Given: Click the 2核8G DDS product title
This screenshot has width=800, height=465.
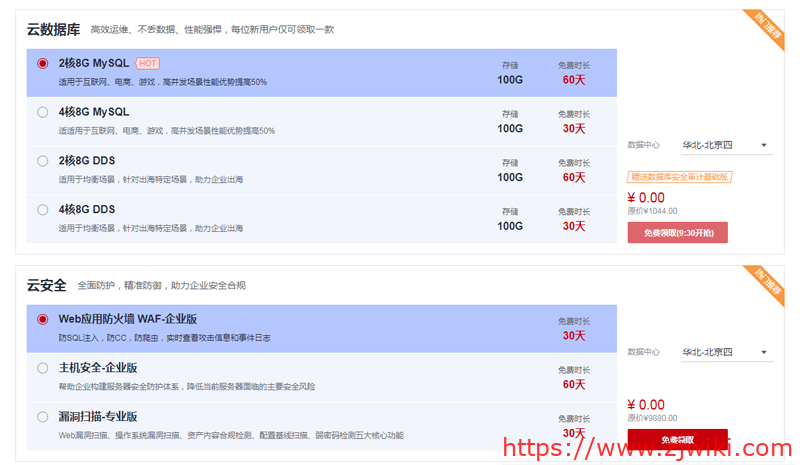Looking at the screenshot, I should pyautogui.click(x=87, y=161).
